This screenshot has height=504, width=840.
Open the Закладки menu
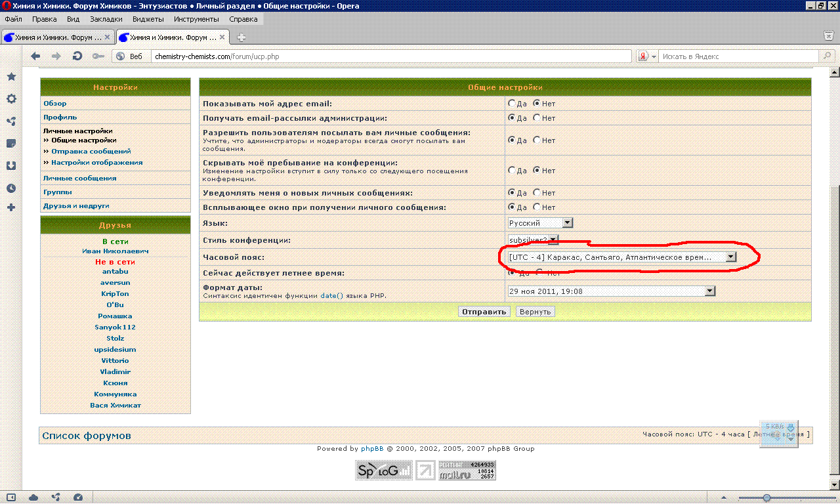[106, 19]
